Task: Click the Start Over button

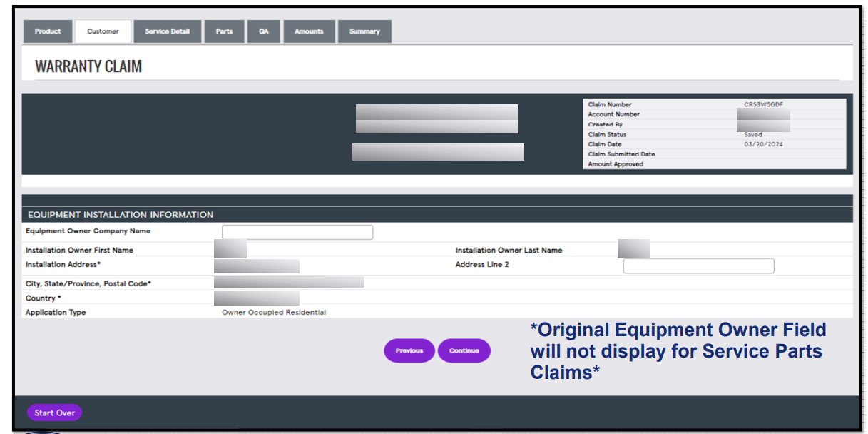Action: [54, 413]
